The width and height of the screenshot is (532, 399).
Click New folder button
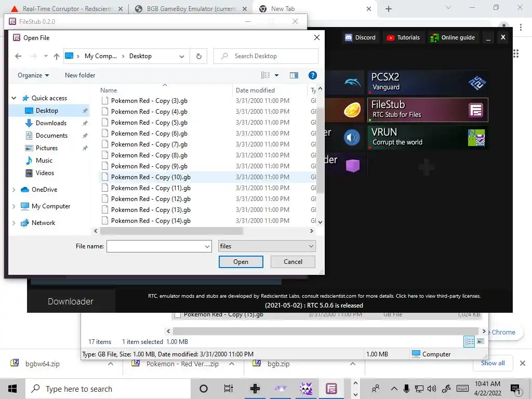80,75
